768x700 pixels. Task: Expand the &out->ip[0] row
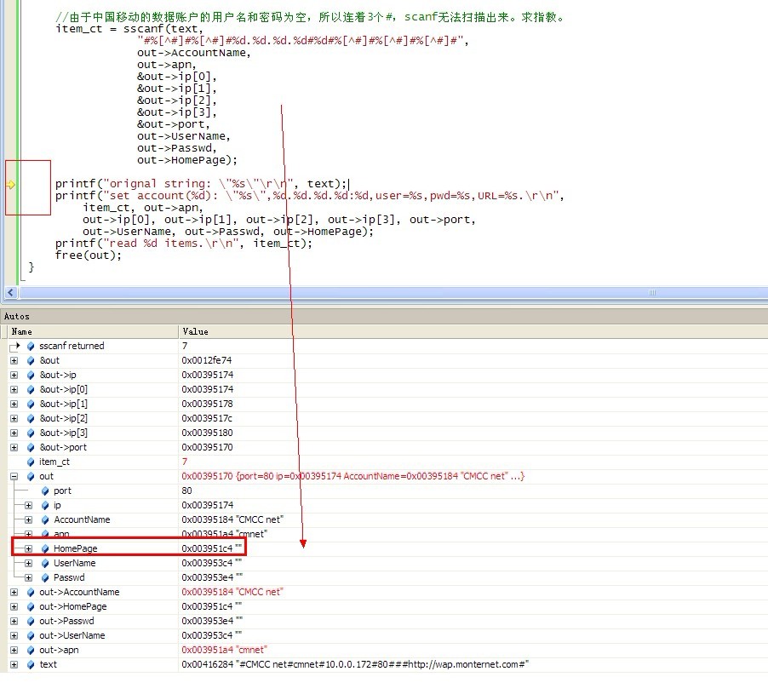(x=14, y=389)
